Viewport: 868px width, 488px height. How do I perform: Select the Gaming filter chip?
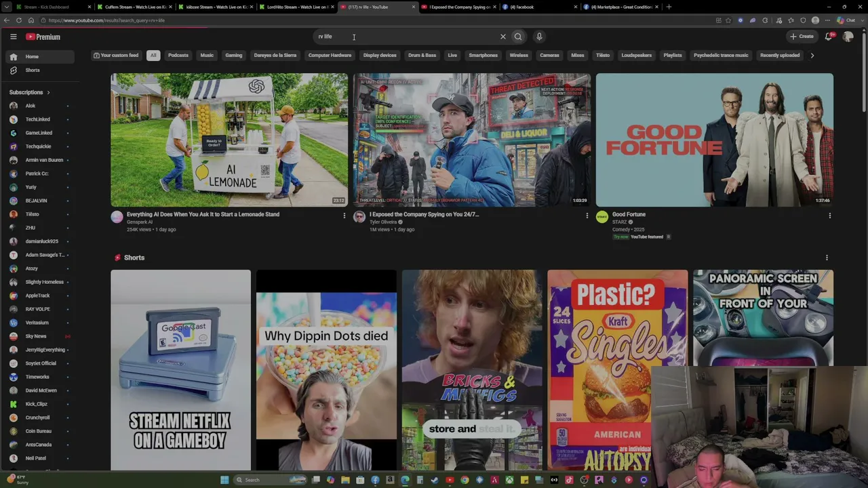point(234,56)
